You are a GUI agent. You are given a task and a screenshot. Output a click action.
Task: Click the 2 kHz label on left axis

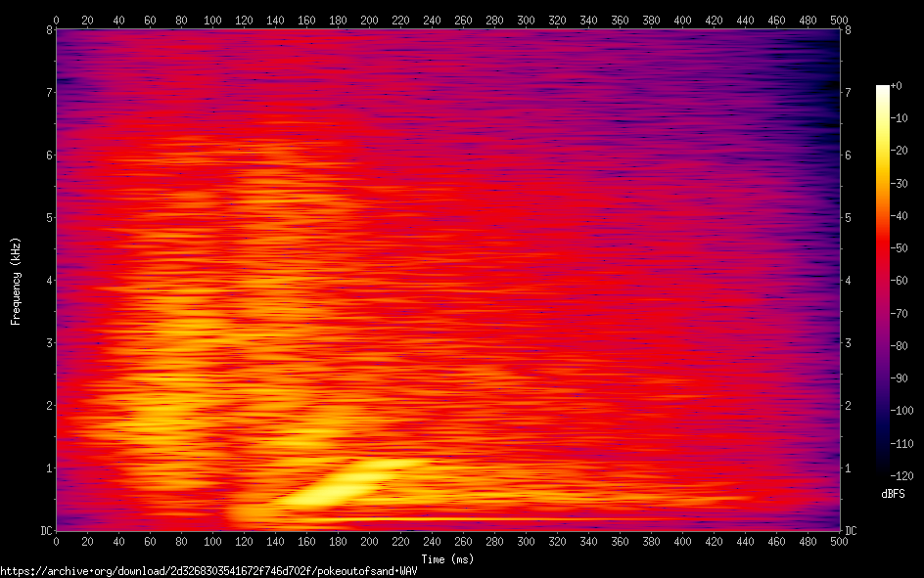(x=47, y=405)
